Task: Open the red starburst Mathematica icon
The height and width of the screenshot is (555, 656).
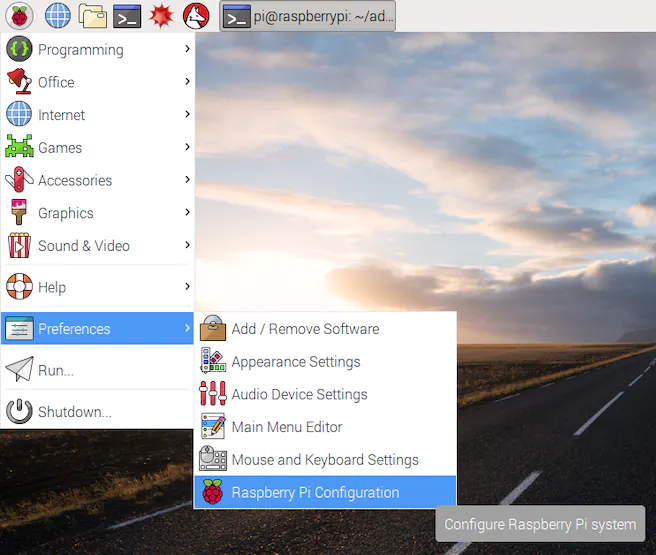Action: pyautogui.click(x=161, y=16)
